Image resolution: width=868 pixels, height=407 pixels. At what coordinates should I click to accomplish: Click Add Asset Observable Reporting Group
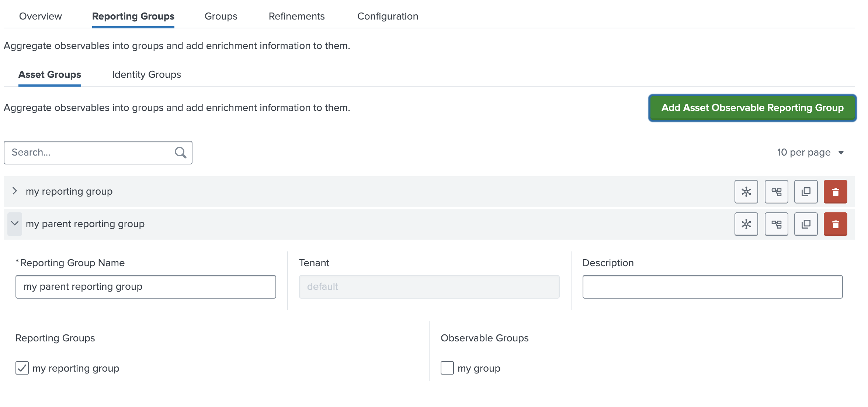(752, 108)
